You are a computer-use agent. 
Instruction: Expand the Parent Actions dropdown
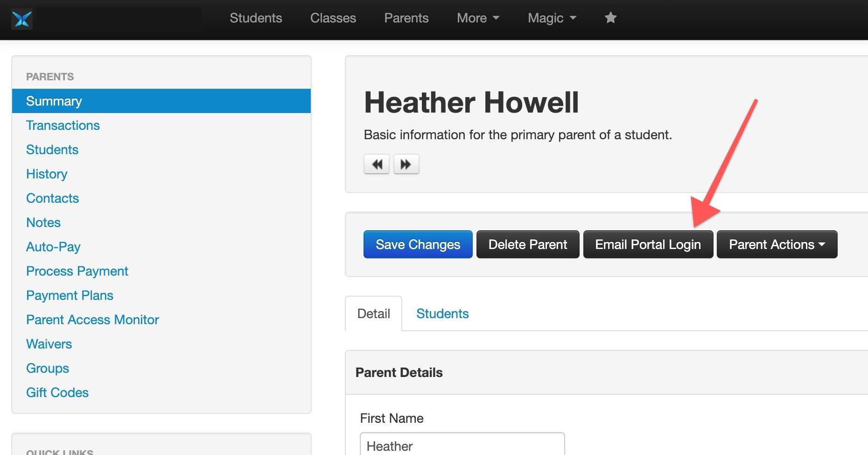(x=777, y=244)
